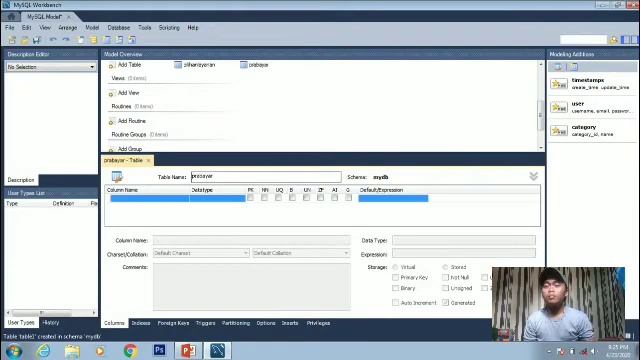
Task: Click the Add Table link
Action: [x=129, y=65]
